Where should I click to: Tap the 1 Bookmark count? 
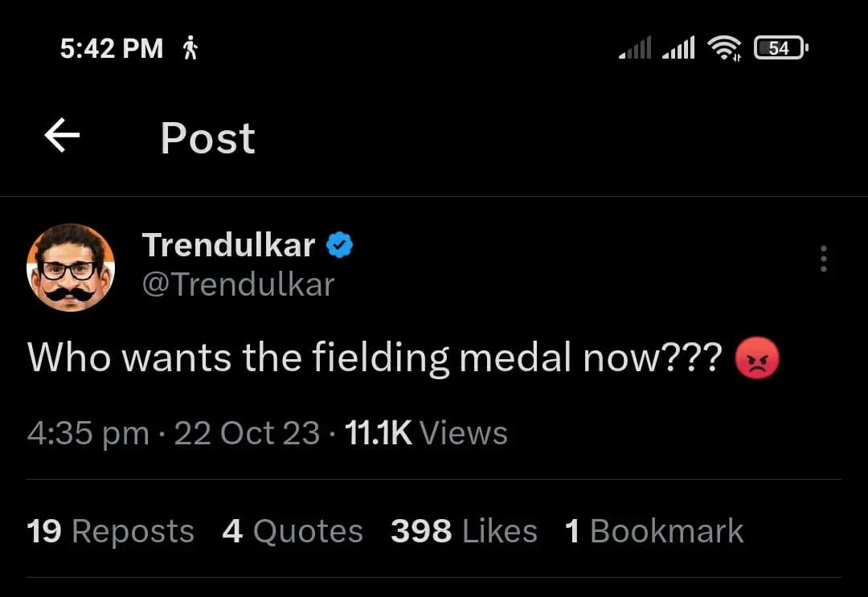[x=654, y=531]
